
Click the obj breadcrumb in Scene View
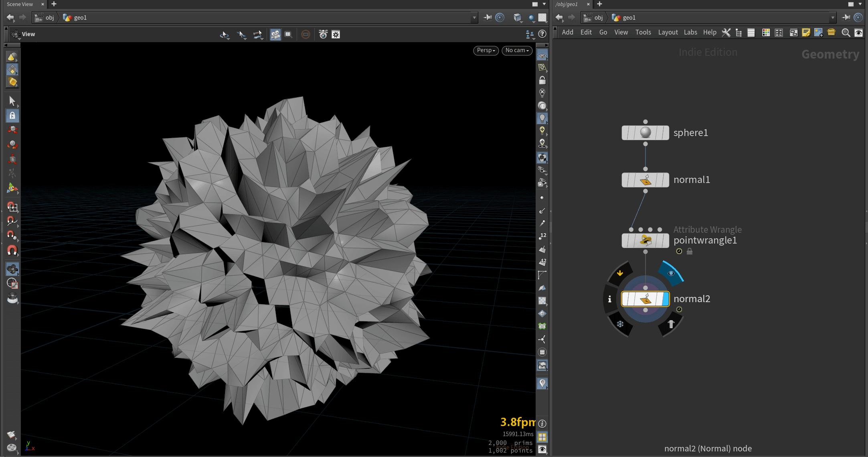pos(49,18)
